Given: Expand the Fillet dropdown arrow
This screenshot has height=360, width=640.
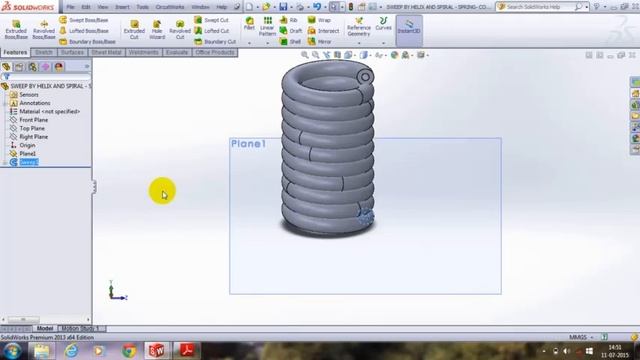Looking at the screenshot, I should point(249,43).
